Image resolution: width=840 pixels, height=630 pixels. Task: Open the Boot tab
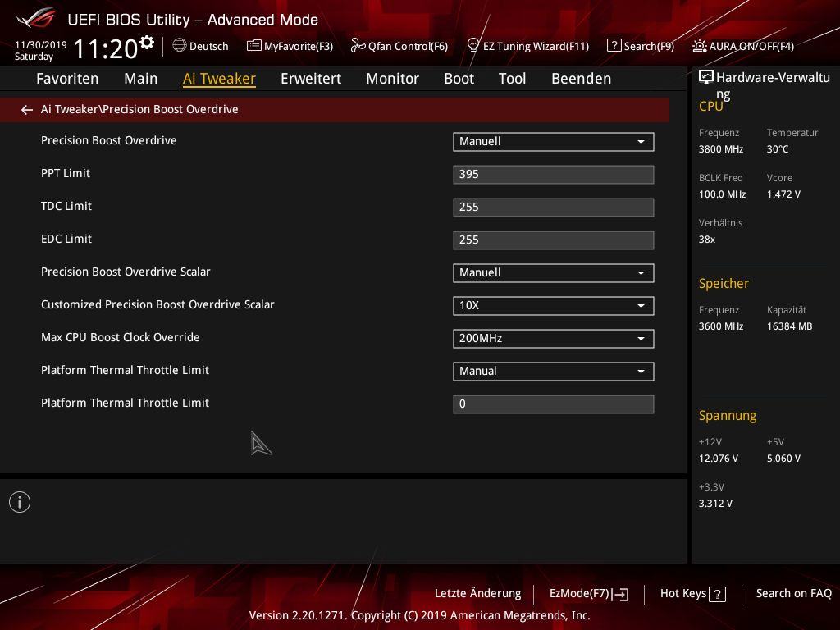(x=459, y=79)
